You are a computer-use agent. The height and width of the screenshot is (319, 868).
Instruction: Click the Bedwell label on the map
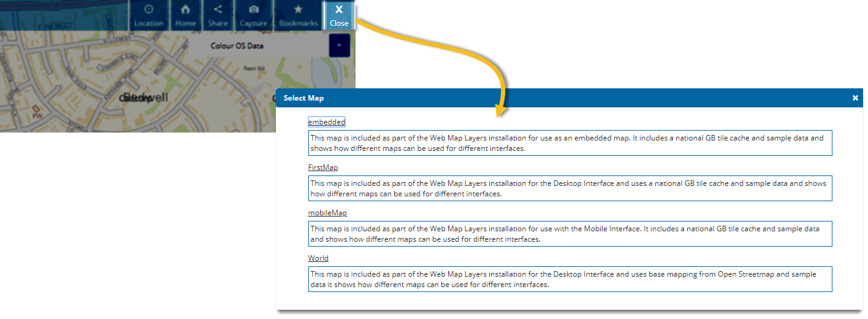[x=146, y=98]
